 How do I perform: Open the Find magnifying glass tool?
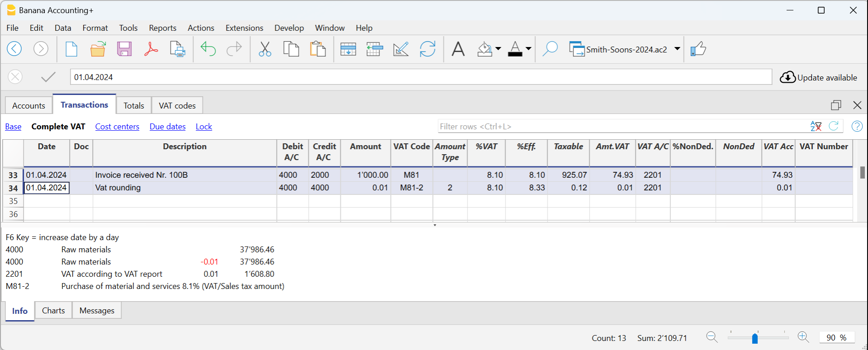click(x=550, y=49)
